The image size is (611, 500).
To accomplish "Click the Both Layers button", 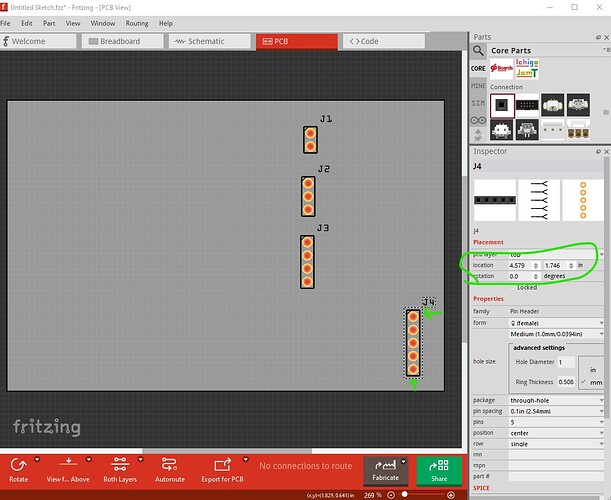I will [x=120, y=470].
